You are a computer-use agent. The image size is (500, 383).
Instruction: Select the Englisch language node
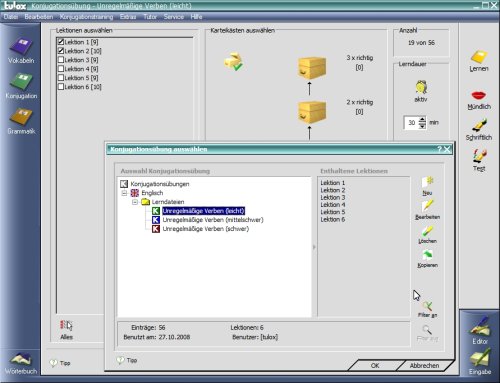tap(152, 193)
